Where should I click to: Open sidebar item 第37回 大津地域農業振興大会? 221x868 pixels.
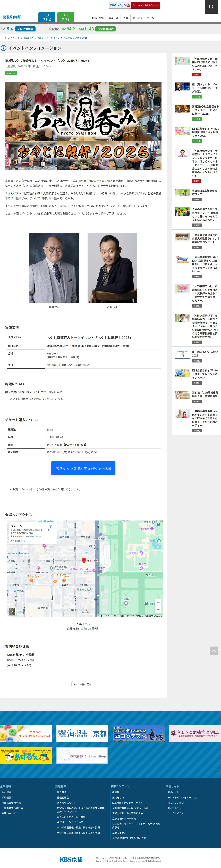[196, 397]
